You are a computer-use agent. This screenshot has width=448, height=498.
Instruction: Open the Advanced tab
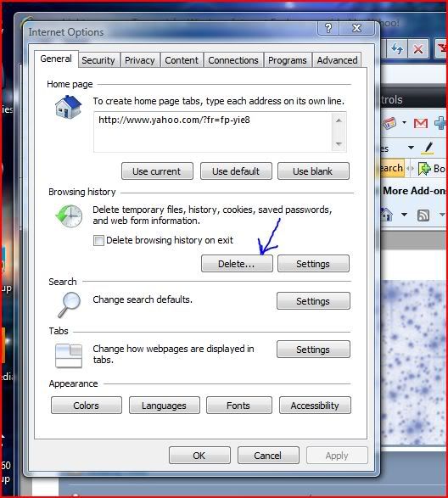click(x=337, y=60)
